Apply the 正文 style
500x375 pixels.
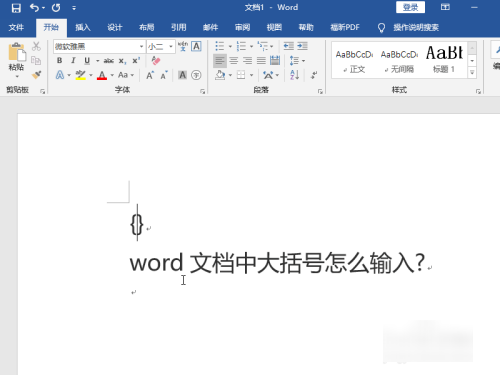point(354,61)
